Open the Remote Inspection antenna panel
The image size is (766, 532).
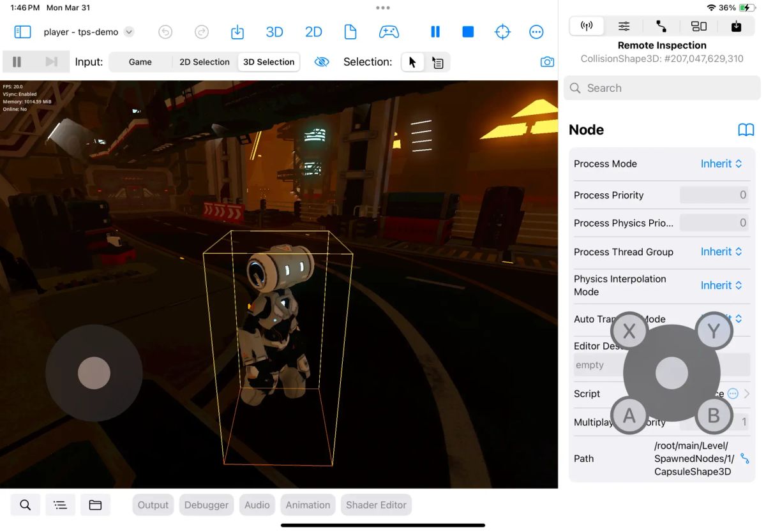tap(586, 26)
